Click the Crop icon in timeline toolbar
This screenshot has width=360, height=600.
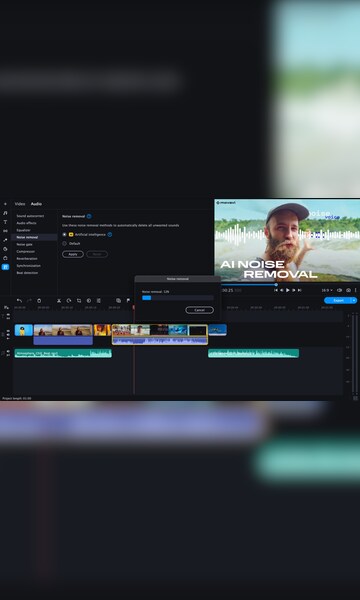coord(79,301)
